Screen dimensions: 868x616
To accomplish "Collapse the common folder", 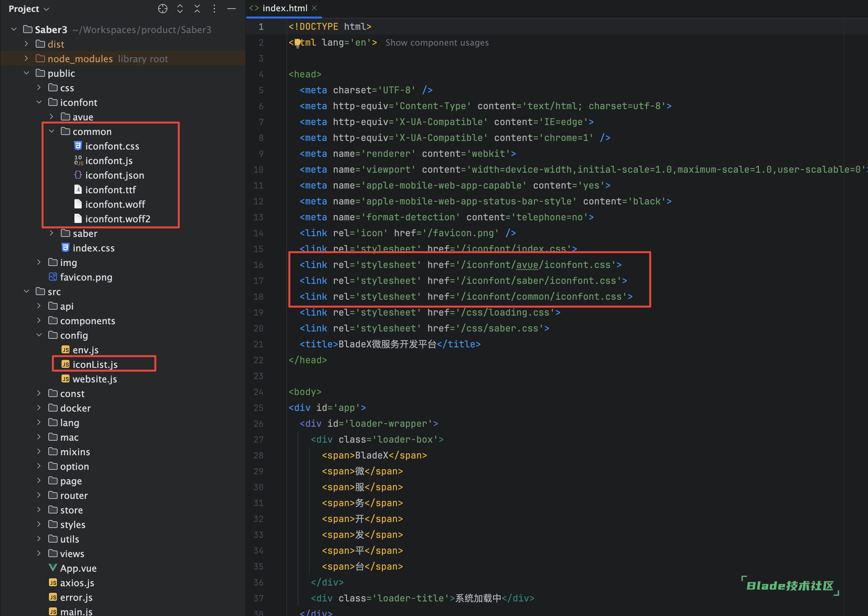I will pos(52,131).
